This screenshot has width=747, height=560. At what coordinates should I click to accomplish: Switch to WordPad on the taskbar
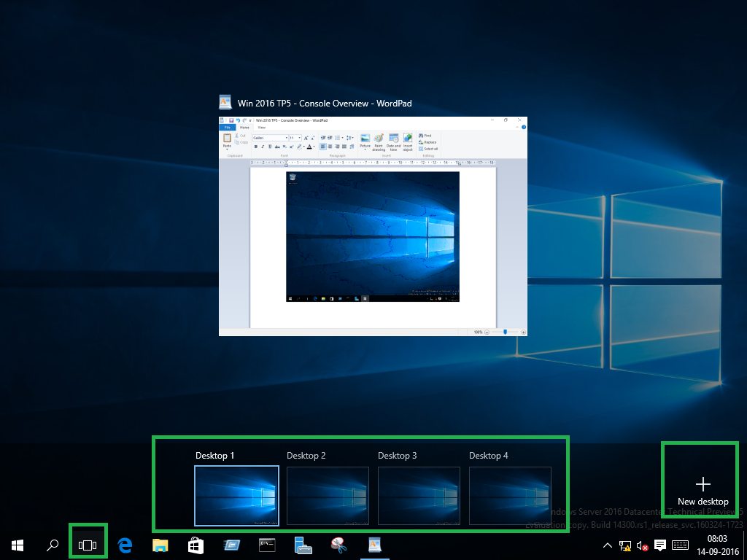[x=374, y=545]
